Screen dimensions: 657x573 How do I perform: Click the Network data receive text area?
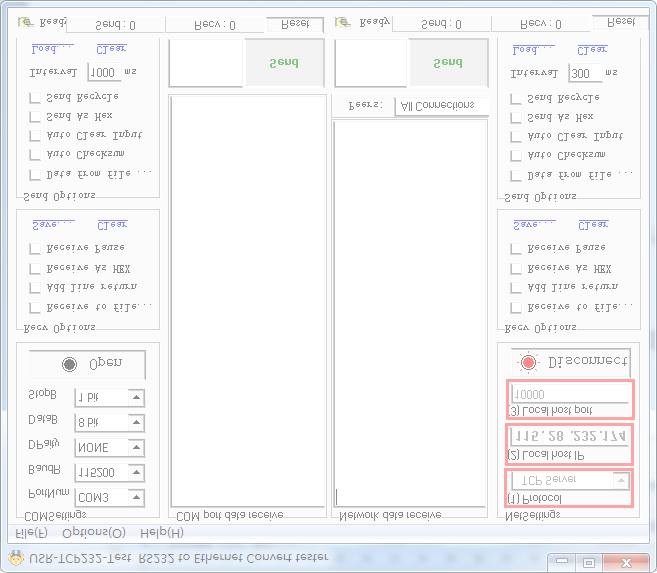click(x=410, y=313)
